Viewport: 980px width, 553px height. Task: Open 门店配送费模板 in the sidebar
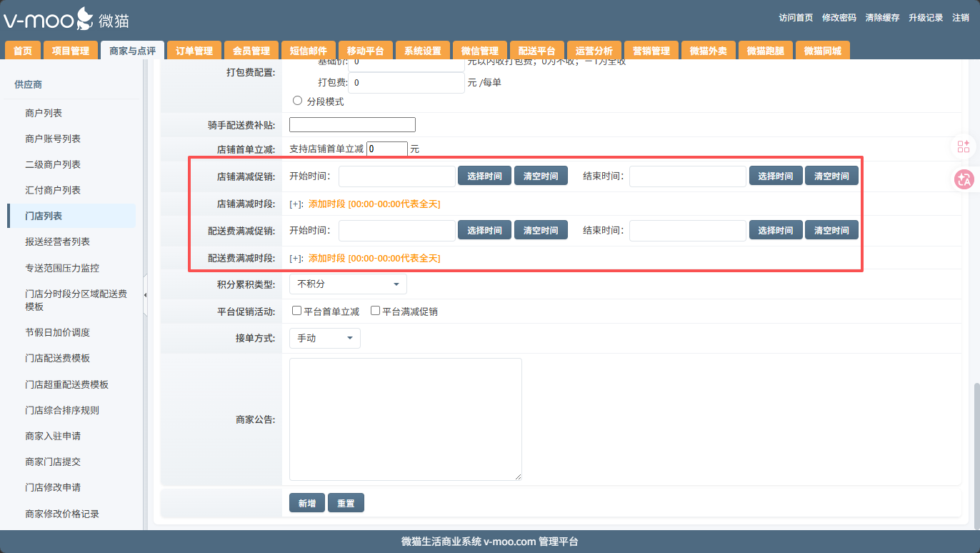pos(58,358)
